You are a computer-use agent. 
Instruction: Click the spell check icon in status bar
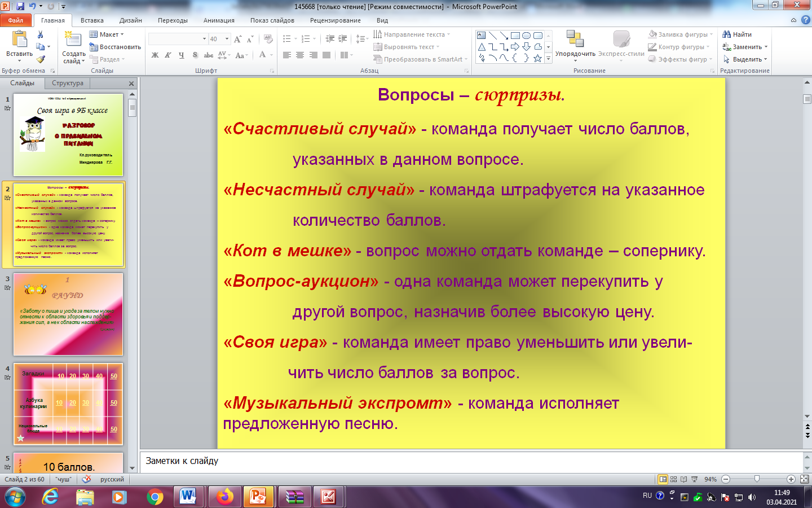pos(86,479)
